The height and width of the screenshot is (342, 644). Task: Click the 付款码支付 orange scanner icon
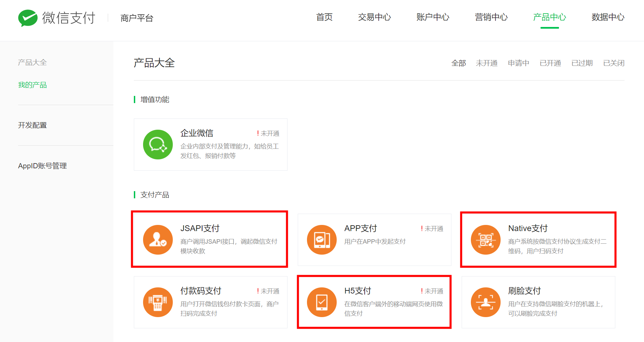[158, 302]
